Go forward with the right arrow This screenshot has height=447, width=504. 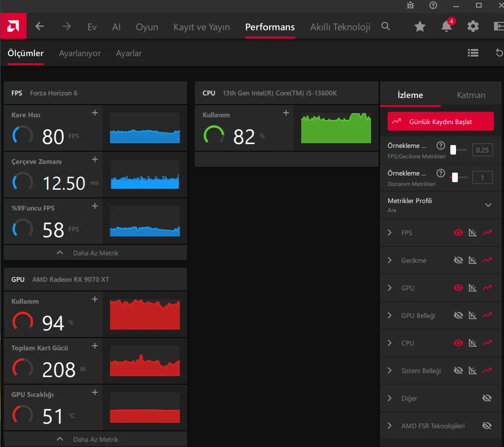67,26
